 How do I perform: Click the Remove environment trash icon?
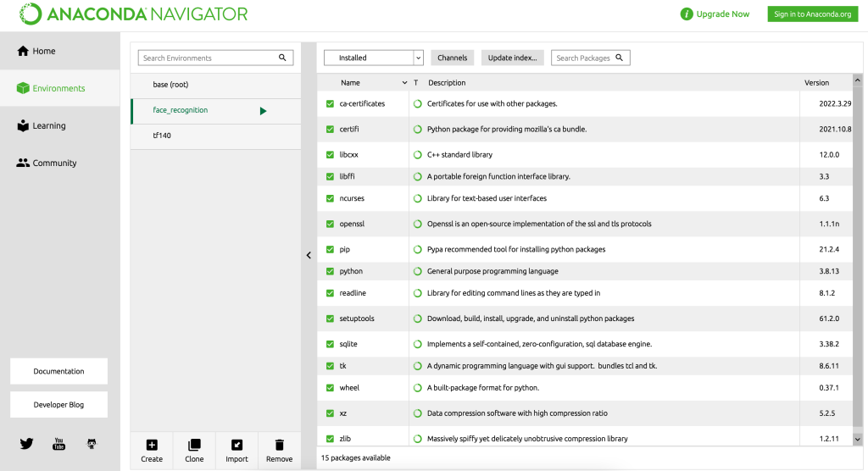click(279, 445)
